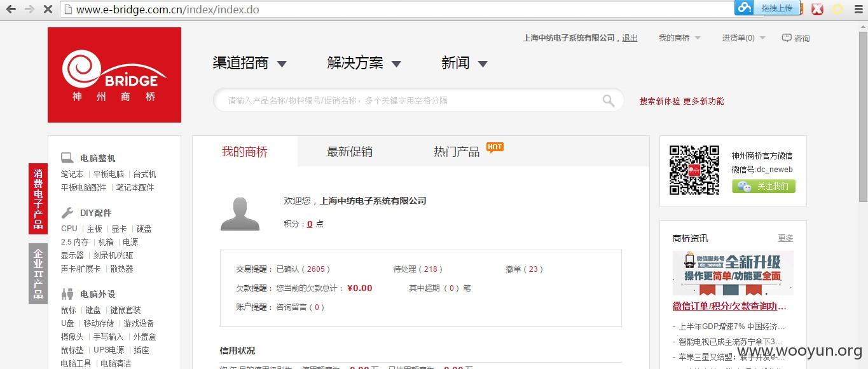This screenshot has width=868, height=369.
Task: Switch to 最新促销 tab
Action: point(350,152)
